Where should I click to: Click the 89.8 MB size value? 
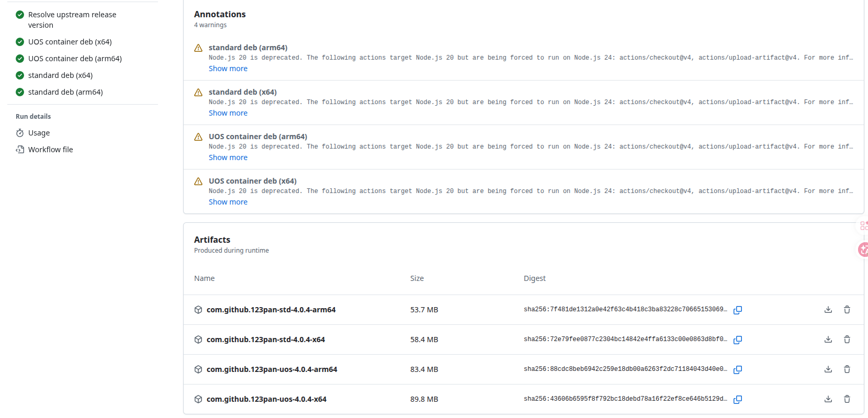(x=424, y=399)
